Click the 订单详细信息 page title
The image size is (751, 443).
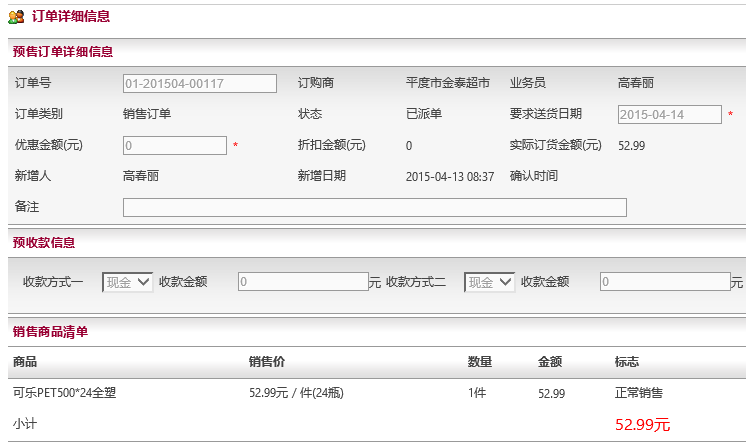click(x=71, y=16)
